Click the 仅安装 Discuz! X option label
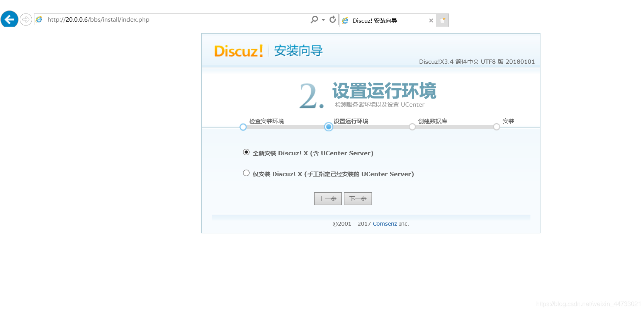644x311 pixels. (333, 174)
